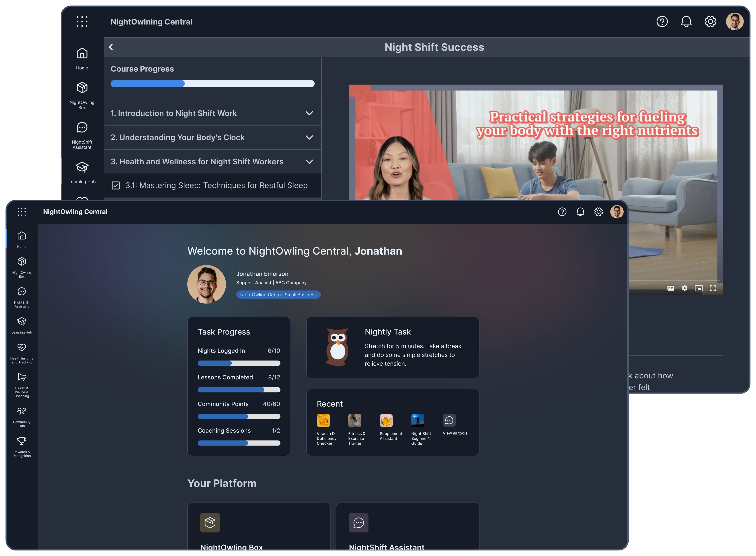756x556 pixels.
Task: Open app grid menu in back window
Action: 82,22
